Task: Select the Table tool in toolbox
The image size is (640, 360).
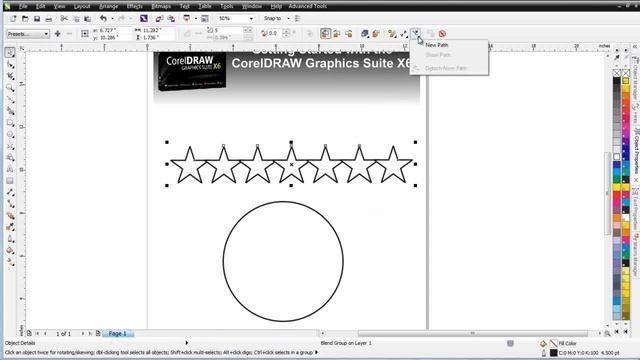Action: (x=10, y=180)
